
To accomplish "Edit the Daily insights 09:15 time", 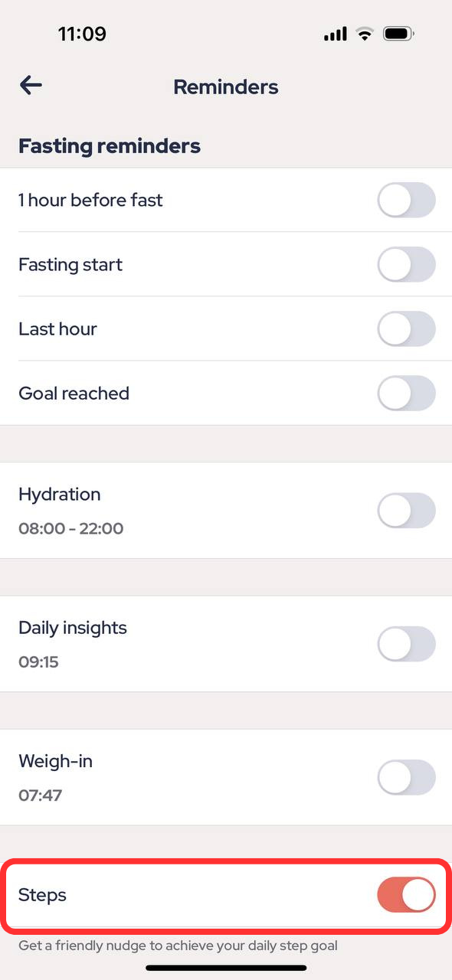I will 39,662.
